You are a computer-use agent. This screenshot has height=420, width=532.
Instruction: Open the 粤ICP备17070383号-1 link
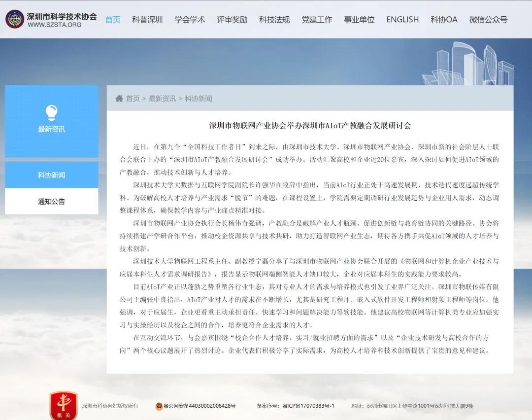[x=308, y=406]
